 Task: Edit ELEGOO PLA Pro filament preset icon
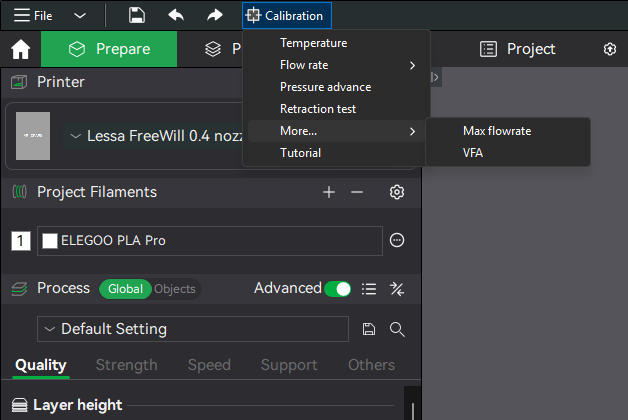coord(397,240)
